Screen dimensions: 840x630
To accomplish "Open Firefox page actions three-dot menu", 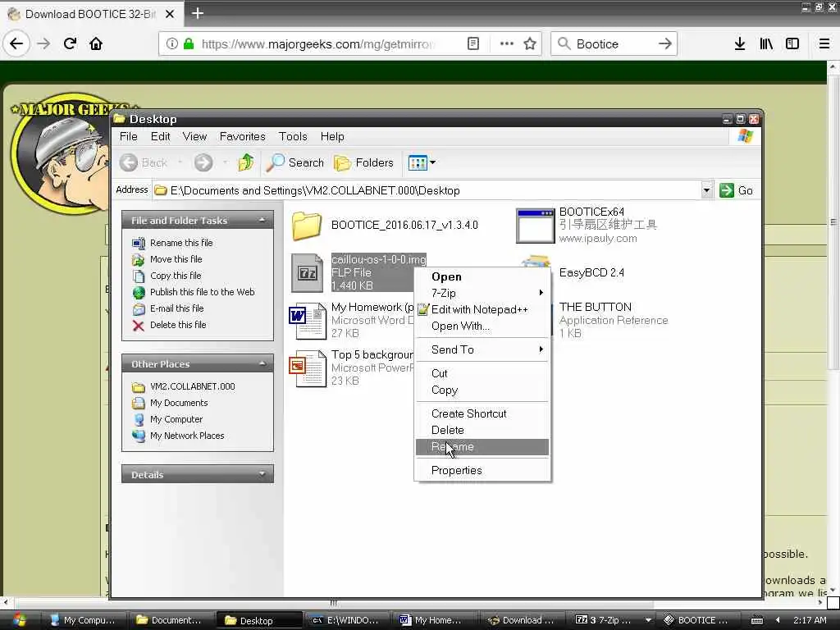I will click(506, 44).
